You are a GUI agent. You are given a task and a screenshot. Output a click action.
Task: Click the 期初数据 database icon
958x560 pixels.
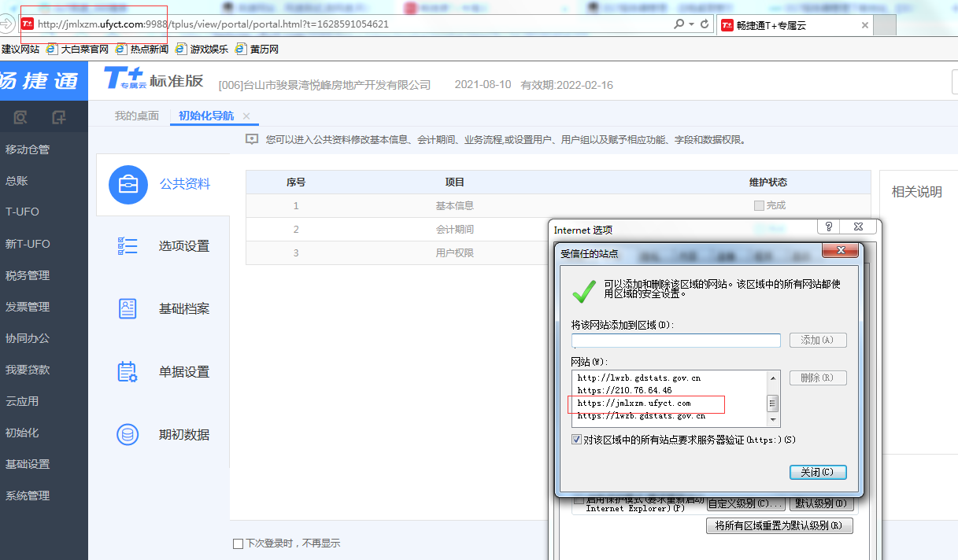point(128,434)
